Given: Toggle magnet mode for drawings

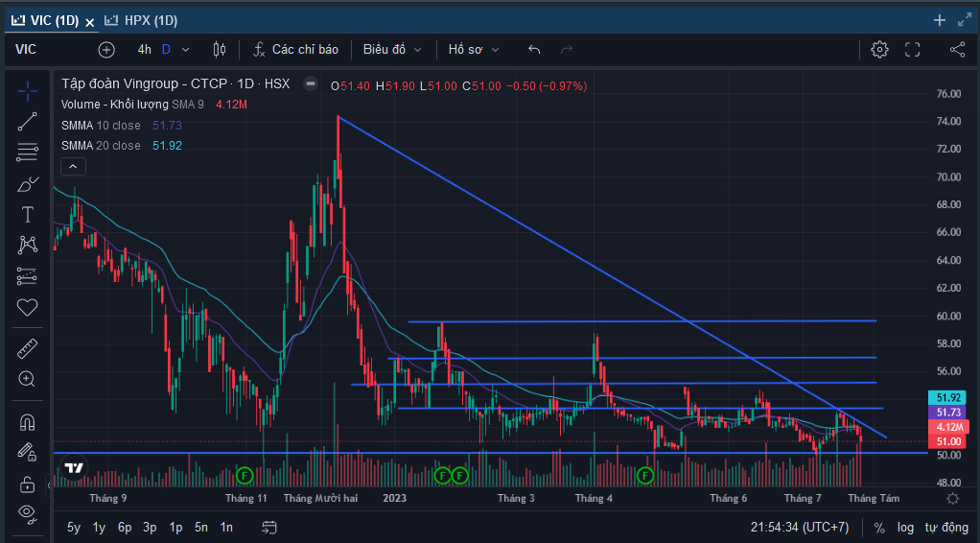Looking at the screenshot, I should 28,422.
